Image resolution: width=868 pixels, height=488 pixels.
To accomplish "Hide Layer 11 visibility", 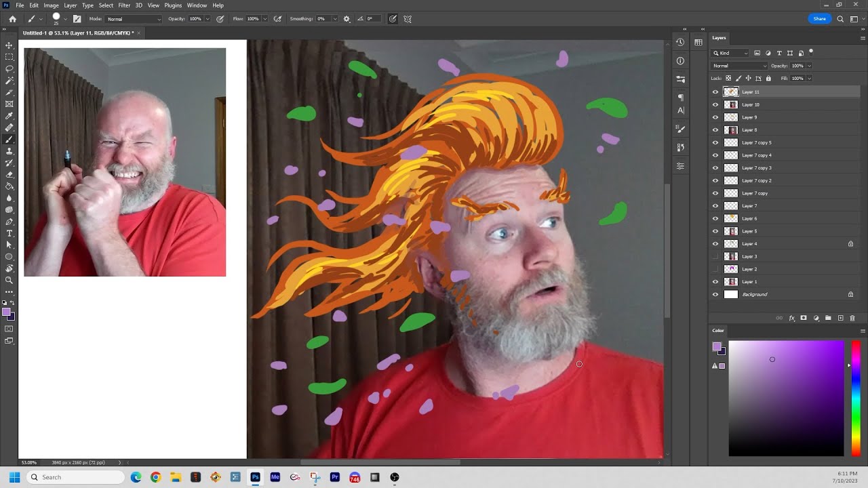I will [x=715, y=92].
